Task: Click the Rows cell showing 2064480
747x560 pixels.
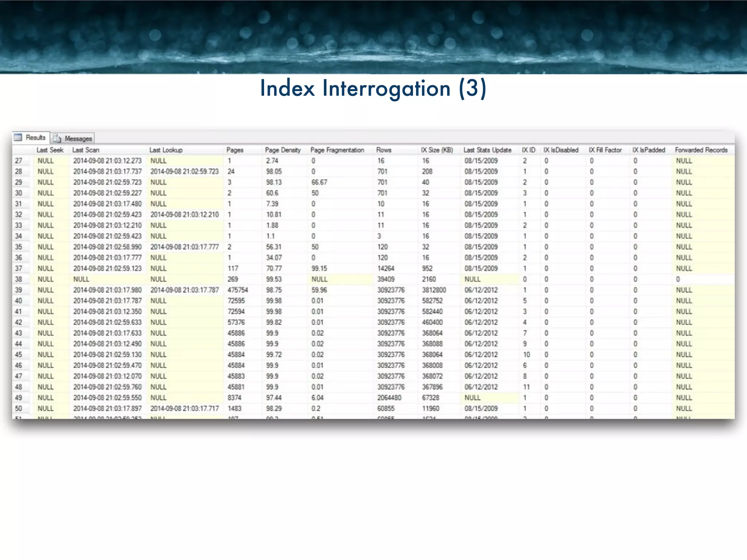Action: click(x=389, y=398)
